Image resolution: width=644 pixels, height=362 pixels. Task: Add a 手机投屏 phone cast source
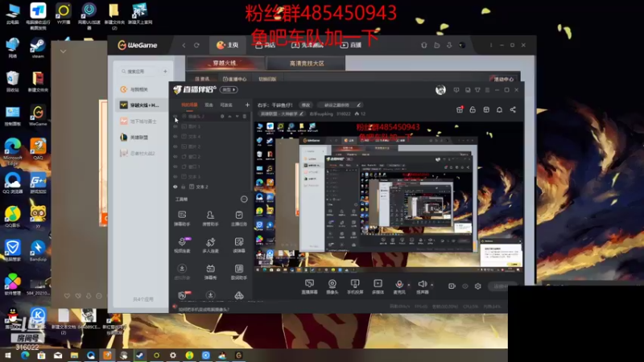click(x=355, y=286)
